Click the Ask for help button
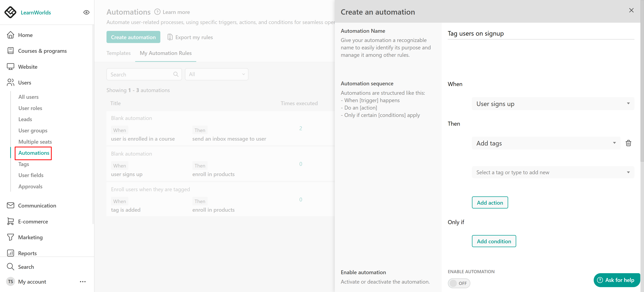The width and height of the screenshot is (644, 292). (x=617, y=280)
